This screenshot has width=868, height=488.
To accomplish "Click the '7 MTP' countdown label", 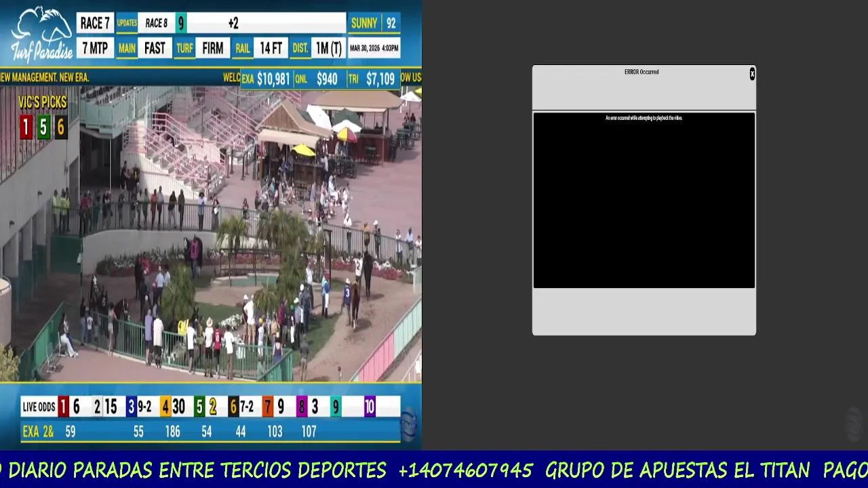I will coord(95,48).
